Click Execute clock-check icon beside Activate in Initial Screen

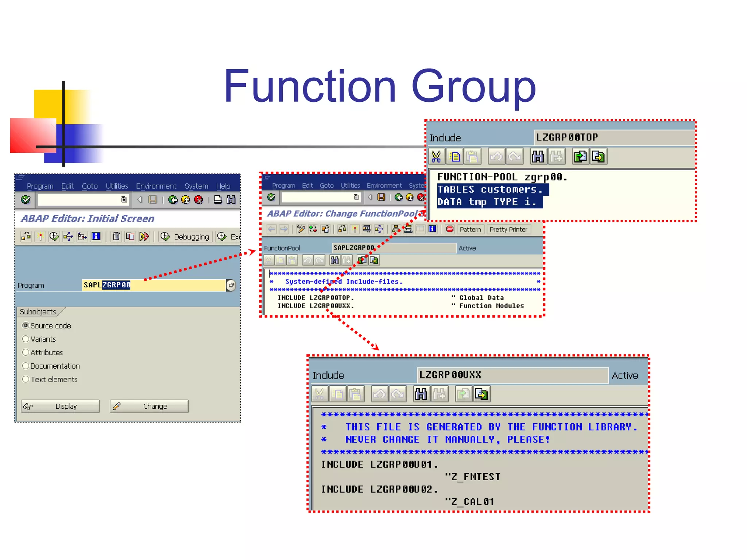(54, 237)
